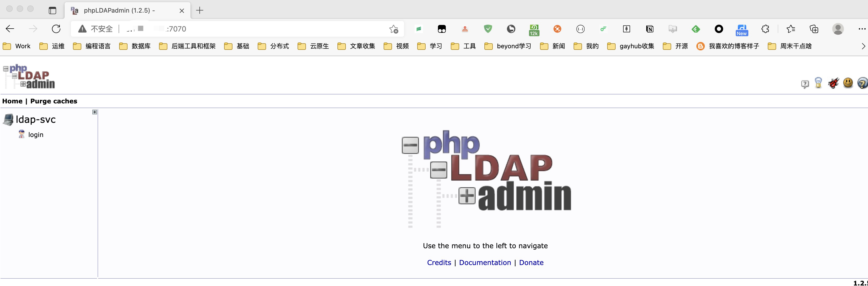This screenshot has height=286, width=868.
Task: Click the login user icon in tree
Action: [x=22, y=134]
